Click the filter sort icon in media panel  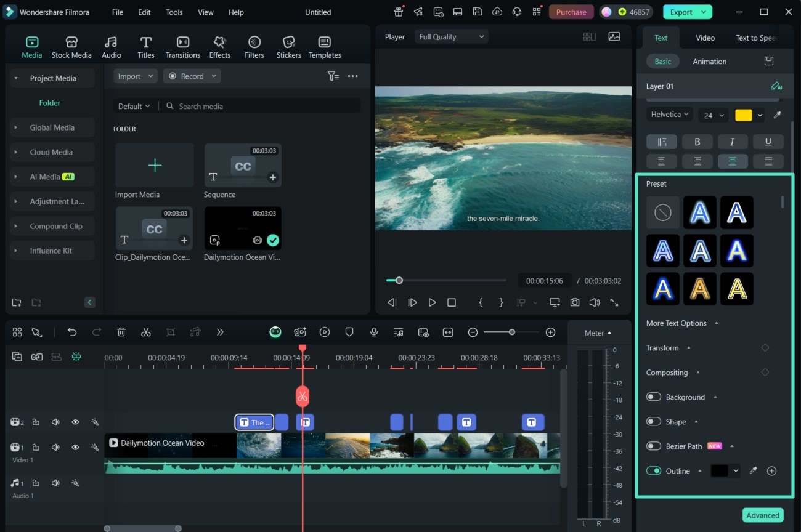[333, 76]
